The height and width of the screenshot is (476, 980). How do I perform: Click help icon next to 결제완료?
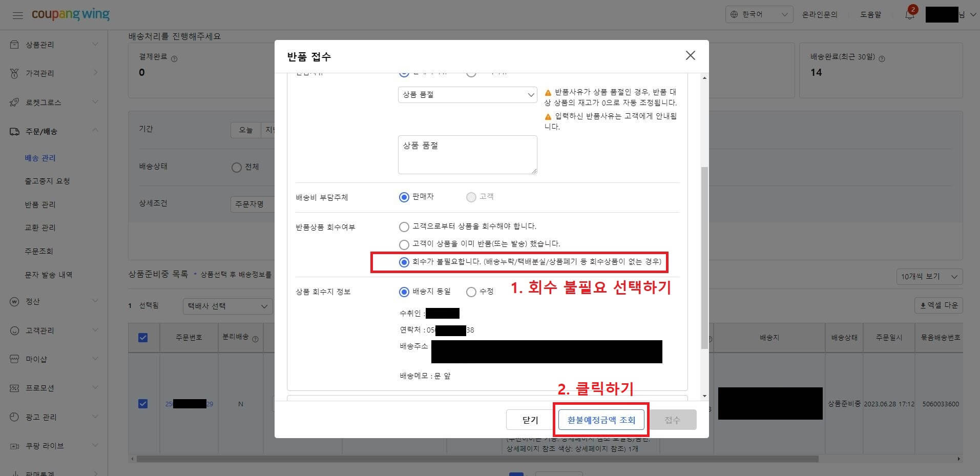[174, 58]
